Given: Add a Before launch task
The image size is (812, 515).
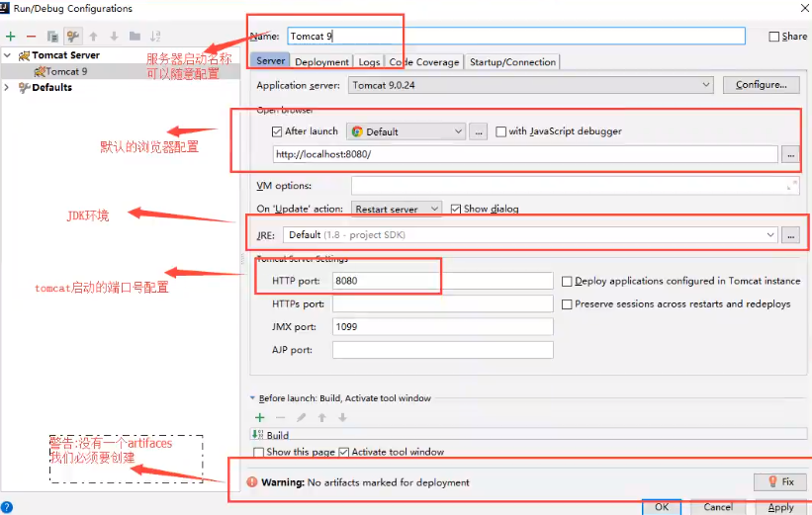Looking at the screenshot, I should tap(260, 418).
